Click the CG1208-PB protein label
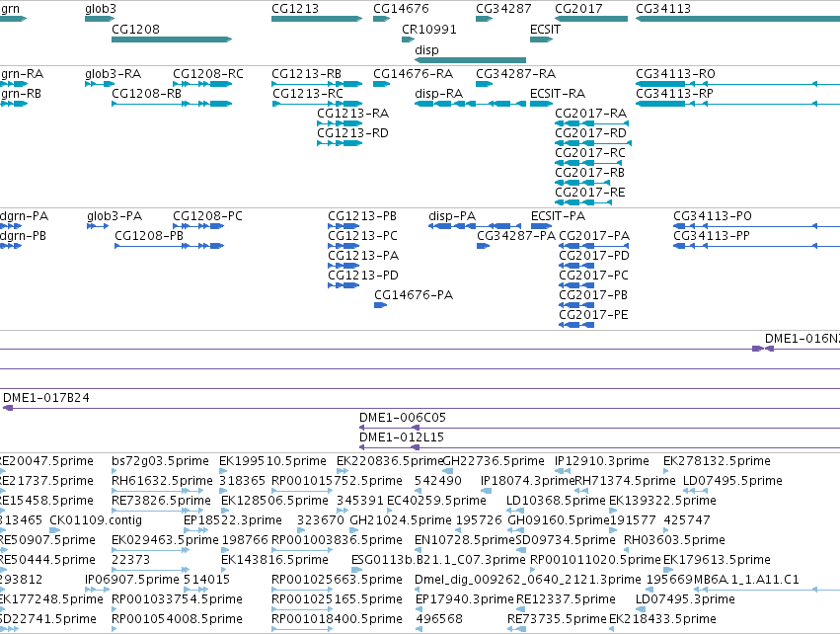Viewport: 840px width, 634px height. (x=149, y=236)
